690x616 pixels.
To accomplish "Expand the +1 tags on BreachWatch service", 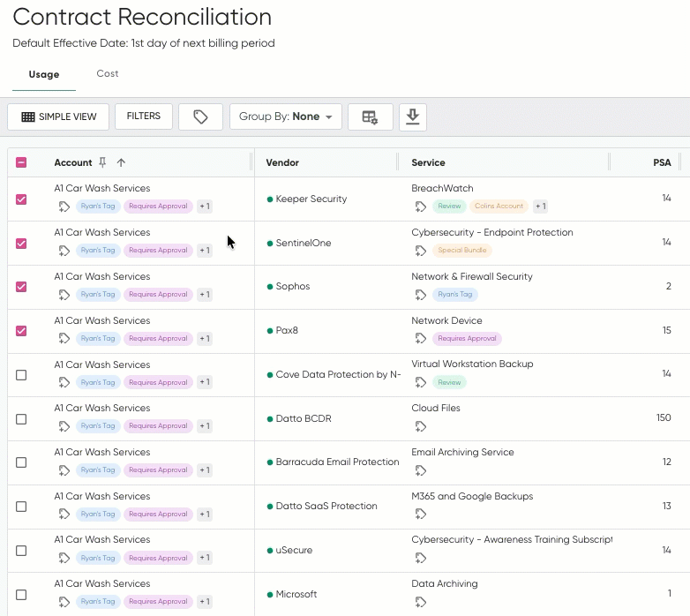I will point(539,207).
